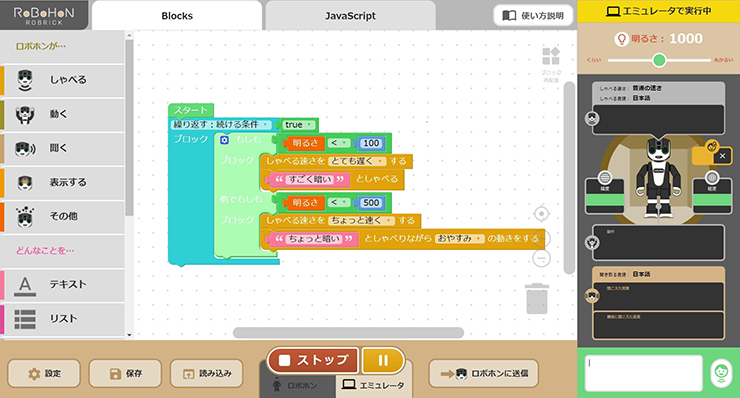Viewport: 740px width, 398px height.
Task: Click the center workspace crosshair icon
Action: (541, 214)
